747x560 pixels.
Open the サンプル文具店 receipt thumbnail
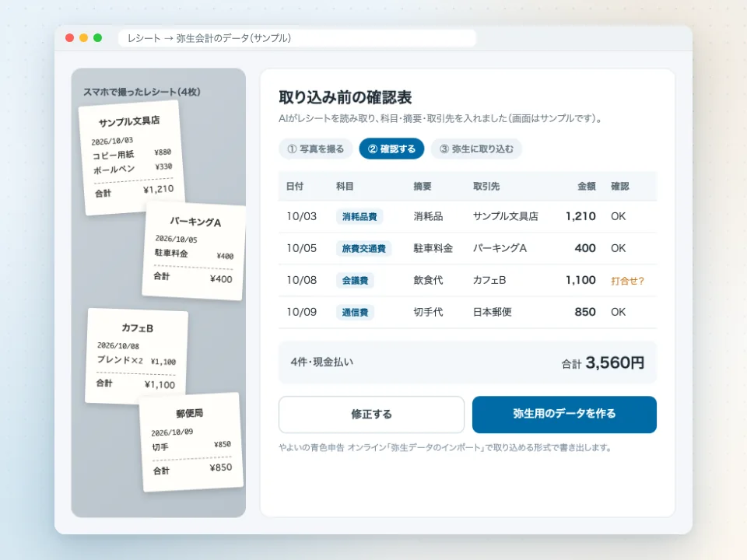point(132,158)
